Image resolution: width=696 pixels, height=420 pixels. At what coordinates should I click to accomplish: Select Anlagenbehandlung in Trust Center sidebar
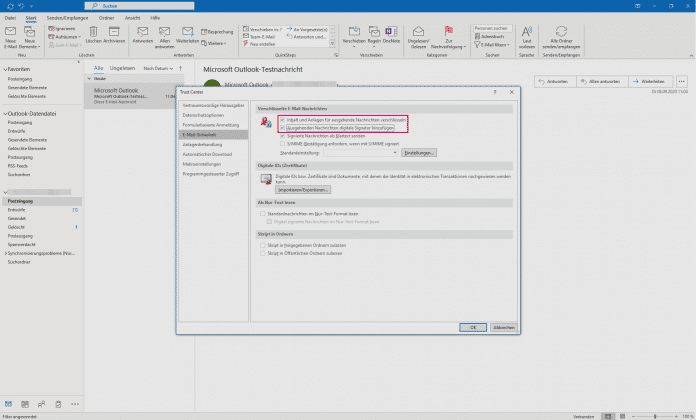pyautogui.click(x=203, y=143)
